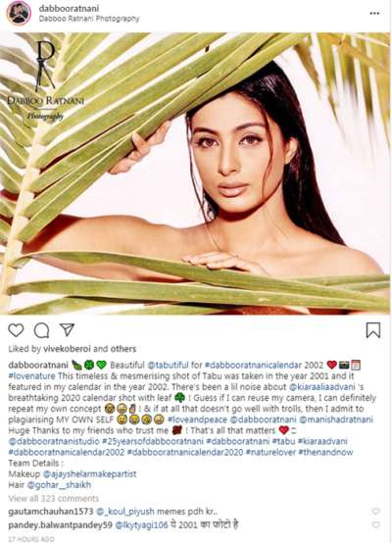Expand View all 323 comments

click(x=53, y=498)
